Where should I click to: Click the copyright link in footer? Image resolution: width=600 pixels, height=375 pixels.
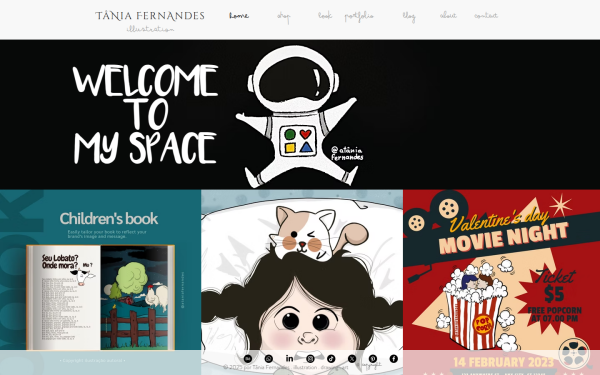tap(370, 366)
